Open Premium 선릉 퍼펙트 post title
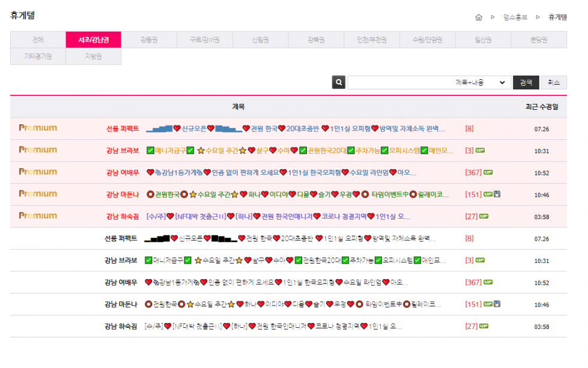This screenshot has height=368, width=588. click(x=295, y=128)
